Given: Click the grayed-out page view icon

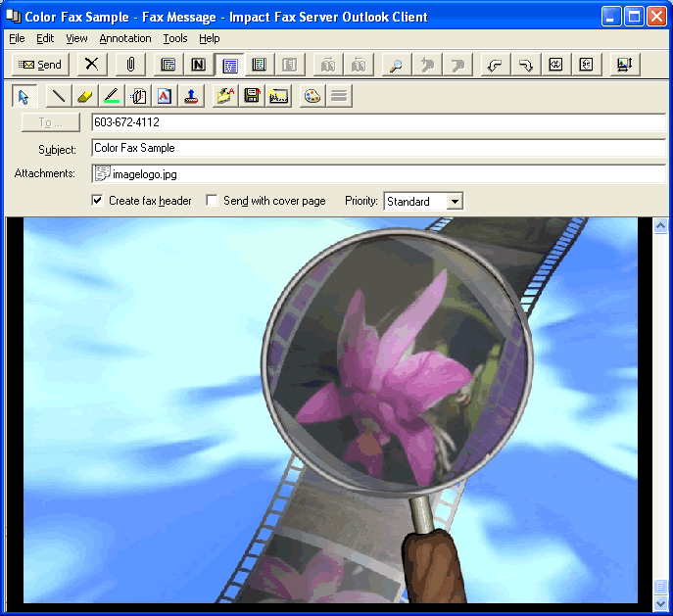Looking at the screenshot, I should tap(290, 65).
